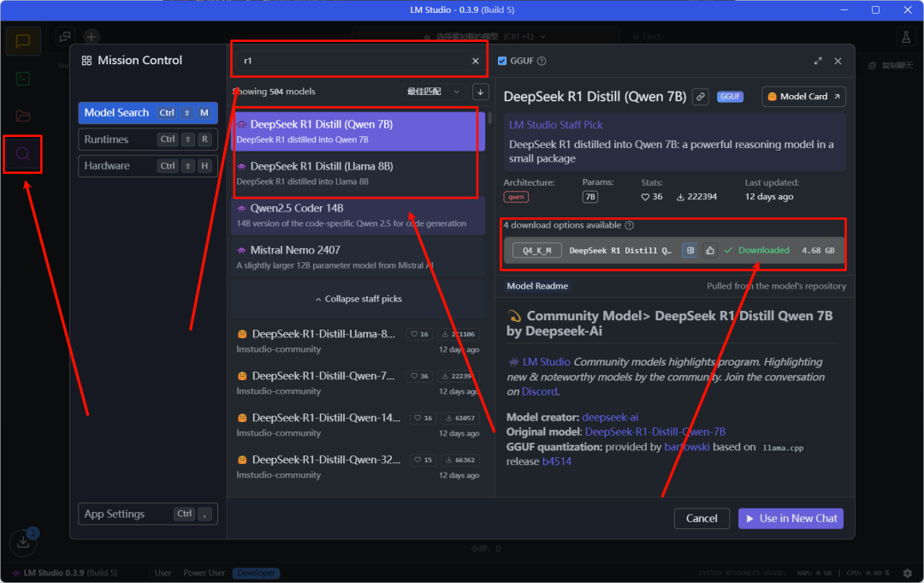
Task: Click the downloads count icon beside 222394
Action: pyautogui.click(x=680, y=197)
